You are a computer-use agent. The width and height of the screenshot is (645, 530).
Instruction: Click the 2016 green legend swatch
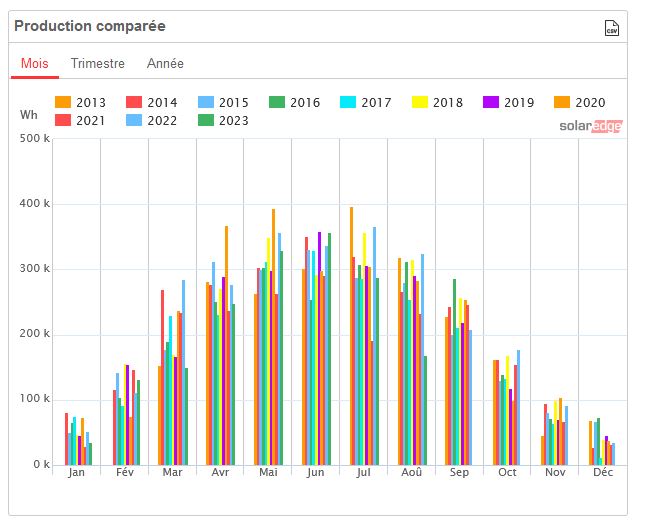[x=277, y=102]
